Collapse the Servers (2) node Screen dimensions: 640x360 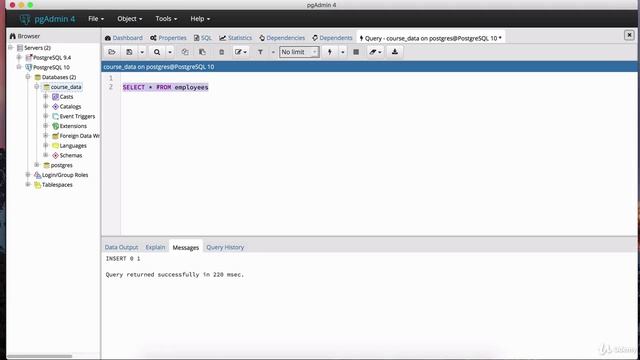point(11,48)
